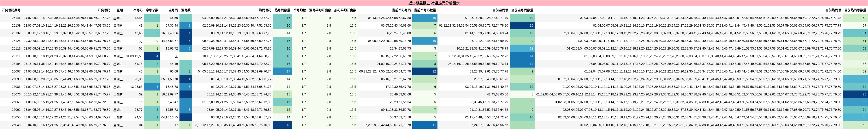The width and height of the screenshot is (868, 129).
Task: Select the 开奖号码期号 column header
Action: (x=11, y=10)
